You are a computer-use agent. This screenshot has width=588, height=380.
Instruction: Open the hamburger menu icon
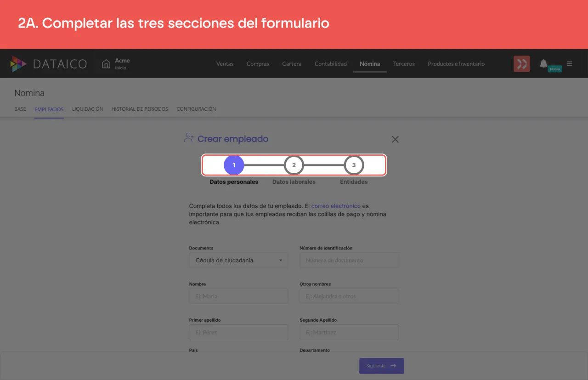(570, 64)
